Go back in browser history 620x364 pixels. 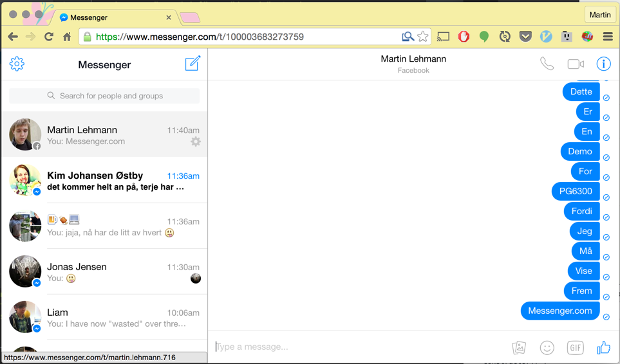pyautogui.click(x=13, y=37)
